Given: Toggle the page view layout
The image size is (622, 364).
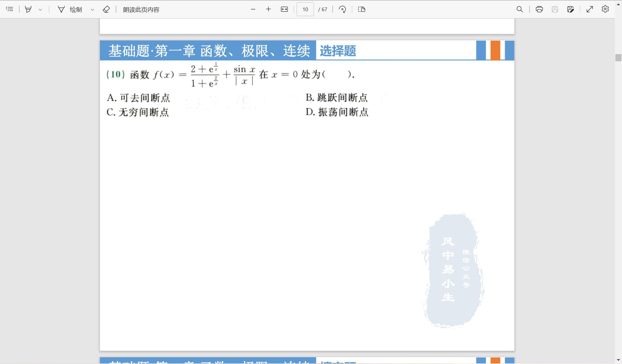Looking at the screenshot, I should [x=362, y=9].
